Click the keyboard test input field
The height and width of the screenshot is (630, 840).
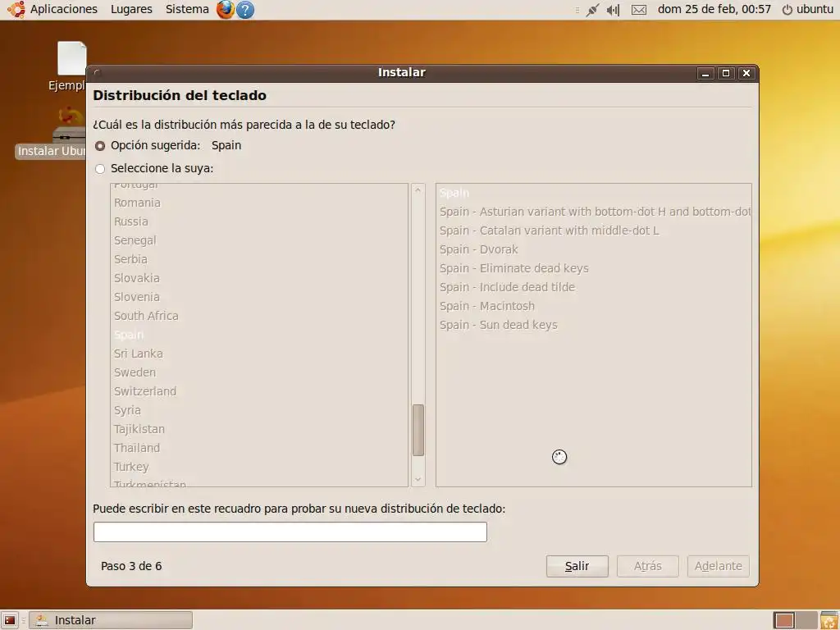point(290,532)
